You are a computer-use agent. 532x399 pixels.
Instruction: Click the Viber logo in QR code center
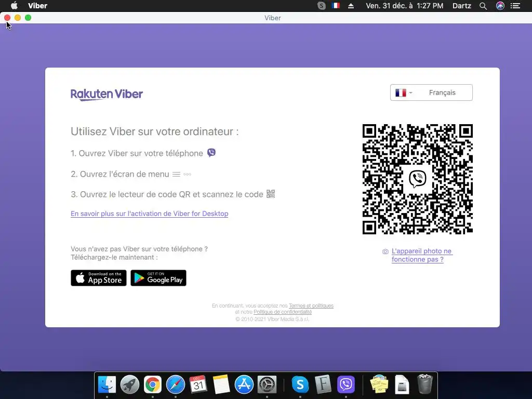point(418,179)
